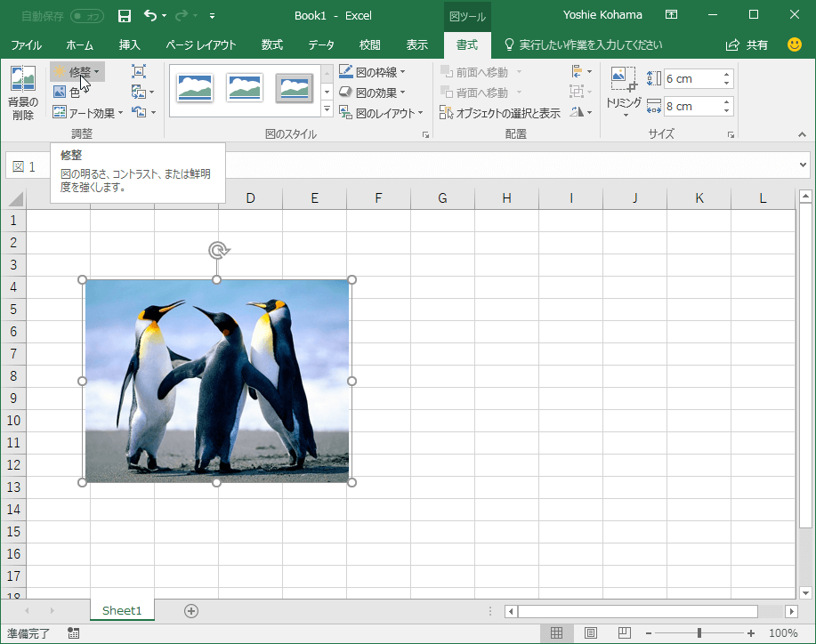Viewport: 816px width, 644px height.
Task: Open Picture Layout (図のレイアウト) button
Action: 381,113
